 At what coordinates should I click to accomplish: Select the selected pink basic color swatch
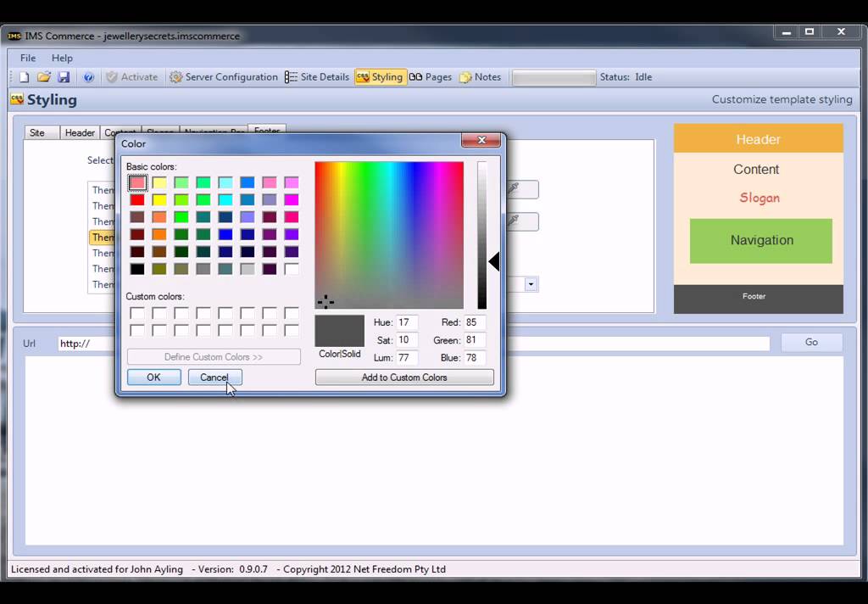click(x=137, y=182)
